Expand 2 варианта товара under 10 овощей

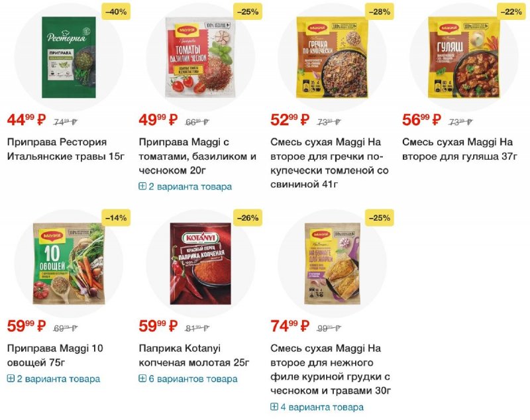(x=54, y=379)
